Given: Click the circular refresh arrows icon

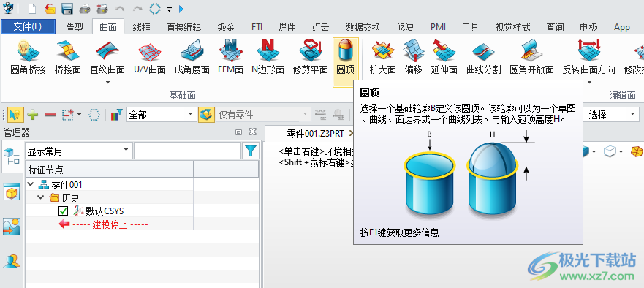Looking at the screenshot, I should (x=155, y=8).
